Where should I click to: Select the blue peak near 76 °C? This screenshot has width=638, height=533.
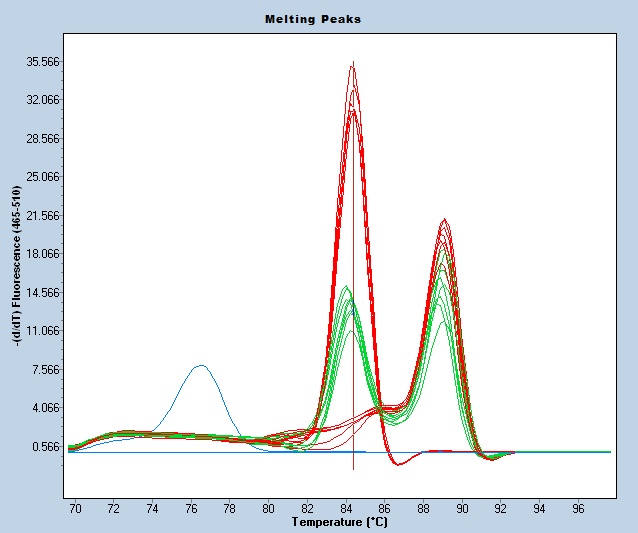(x=201, y=366)
